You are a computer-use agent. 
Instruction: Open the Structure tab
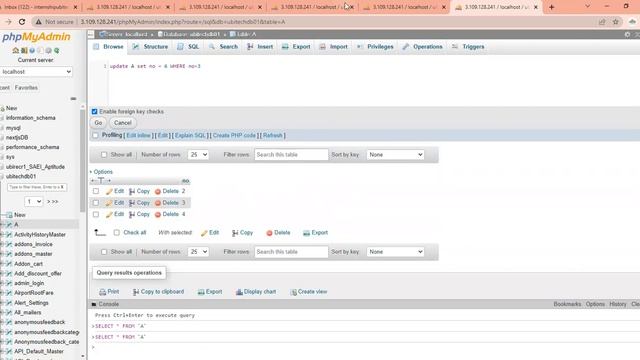pyautogui.click(x=150, y=47)
